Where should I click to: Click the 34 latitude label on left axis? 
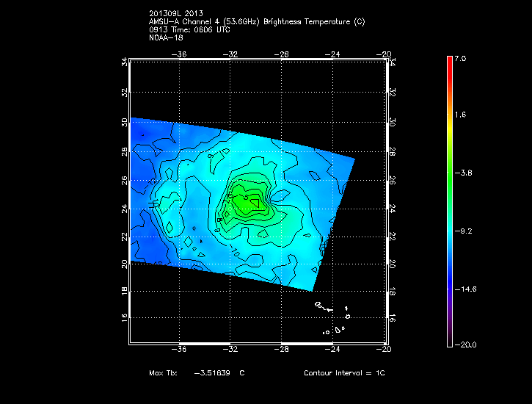(x=125, y=63)
